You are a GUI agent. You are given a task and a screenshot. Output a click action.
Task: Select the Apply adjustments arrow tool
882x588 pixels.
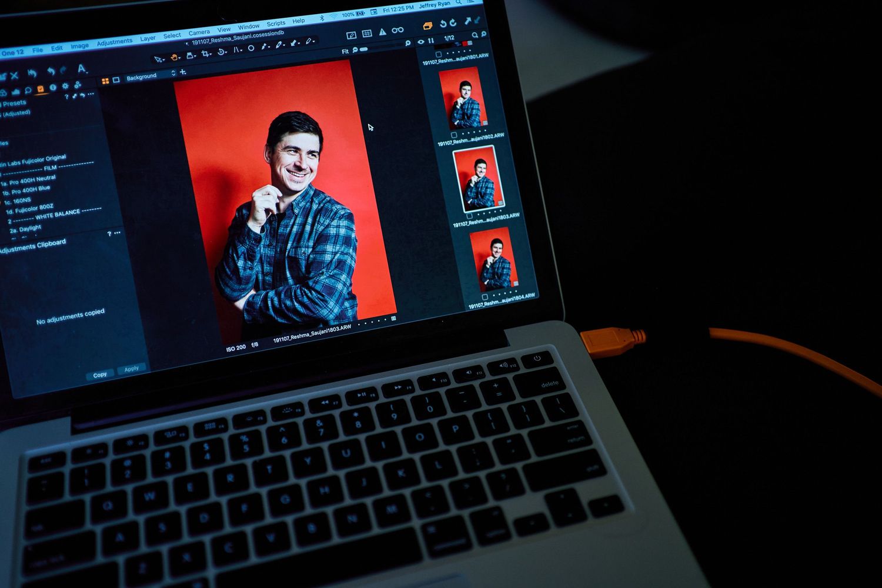coord(293,43)
